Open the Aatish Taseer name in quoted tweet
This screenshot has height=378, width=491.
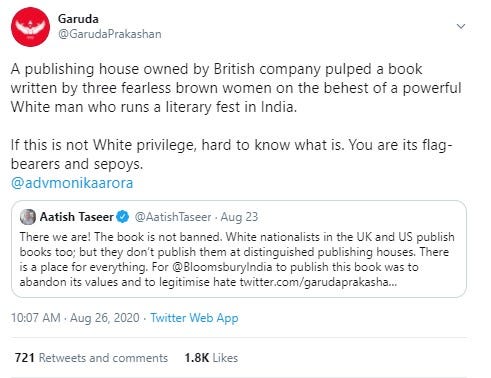point(76,217)
